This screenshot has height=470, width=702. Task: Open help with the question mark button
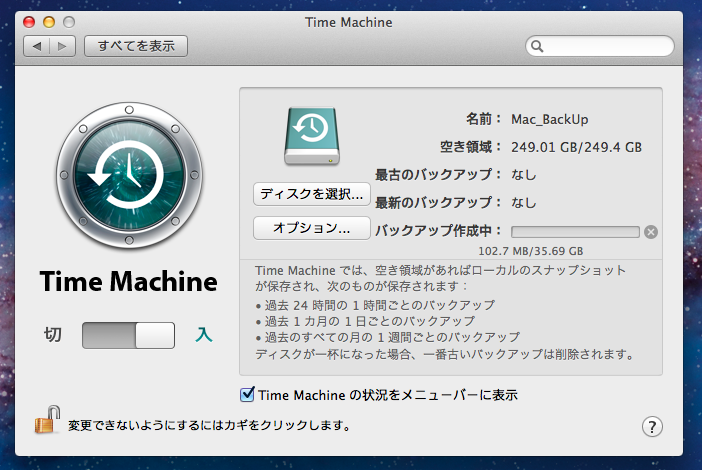click(x=652, y=427)
